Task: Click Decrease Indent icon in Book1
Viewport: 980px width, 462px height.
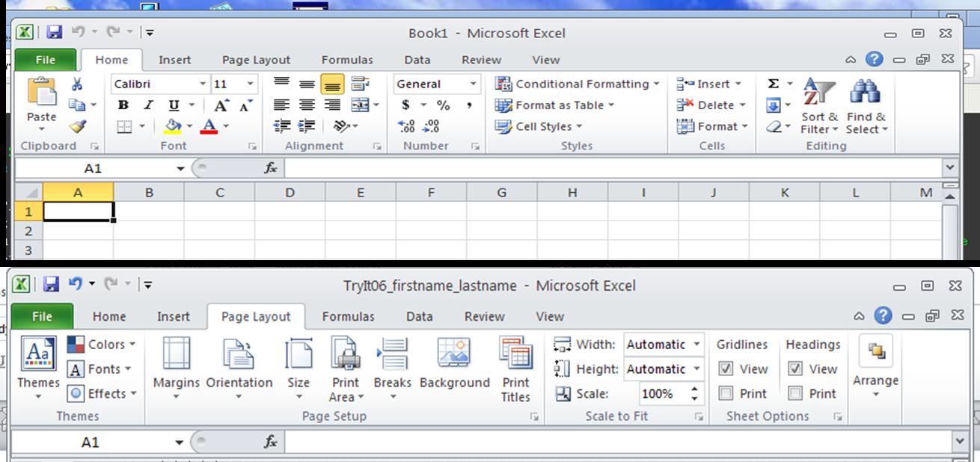Action: (x=281, y=126)
